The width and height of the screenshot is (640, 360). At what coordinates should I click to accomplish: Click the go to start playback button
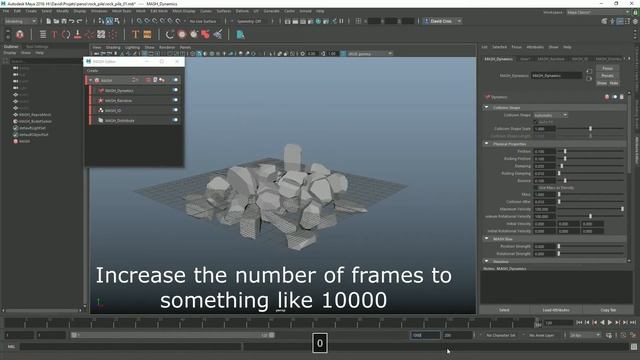[x=579, y=322]
